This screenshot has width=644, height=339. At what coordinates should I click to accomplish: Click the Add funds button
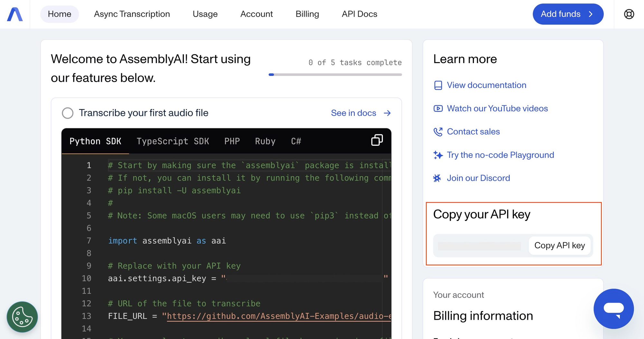point(568,14)
